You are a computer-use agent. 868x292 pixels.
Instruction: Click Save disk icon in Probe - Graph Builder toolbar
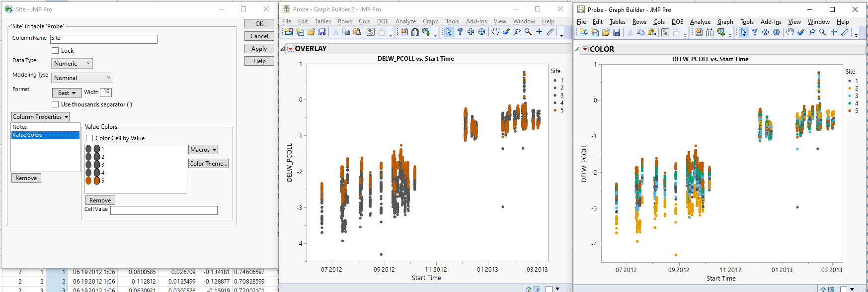click(x=617, y=32)
